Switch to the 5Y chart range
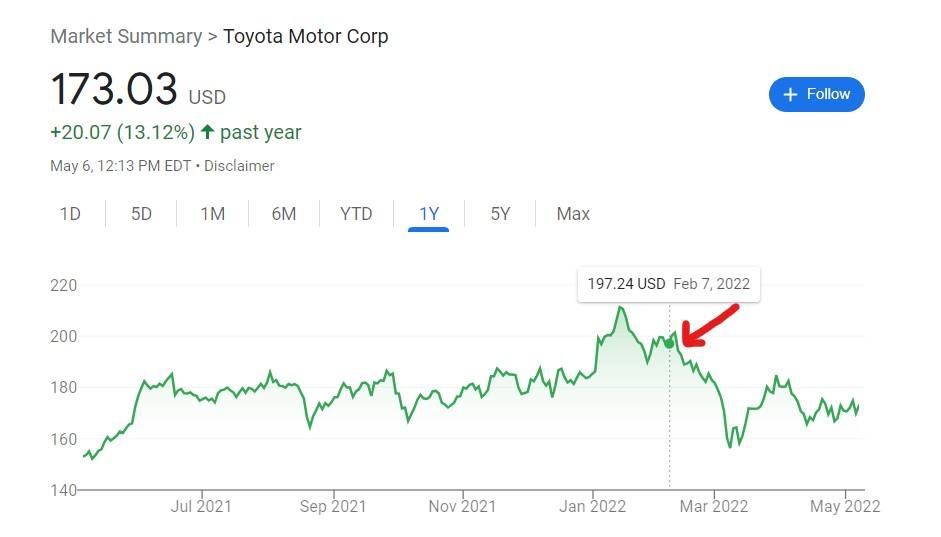941x537 pixels. [500, 214]
